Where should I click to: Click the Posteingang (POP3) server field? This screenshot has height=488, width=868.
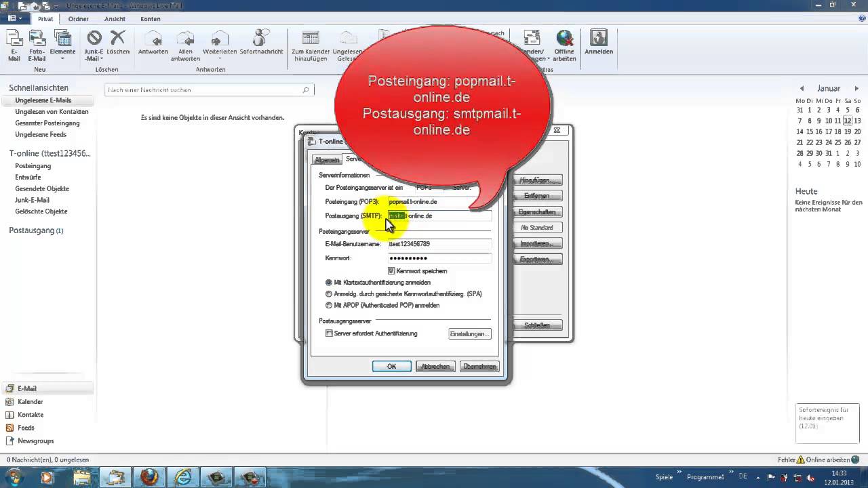point(439,202)
